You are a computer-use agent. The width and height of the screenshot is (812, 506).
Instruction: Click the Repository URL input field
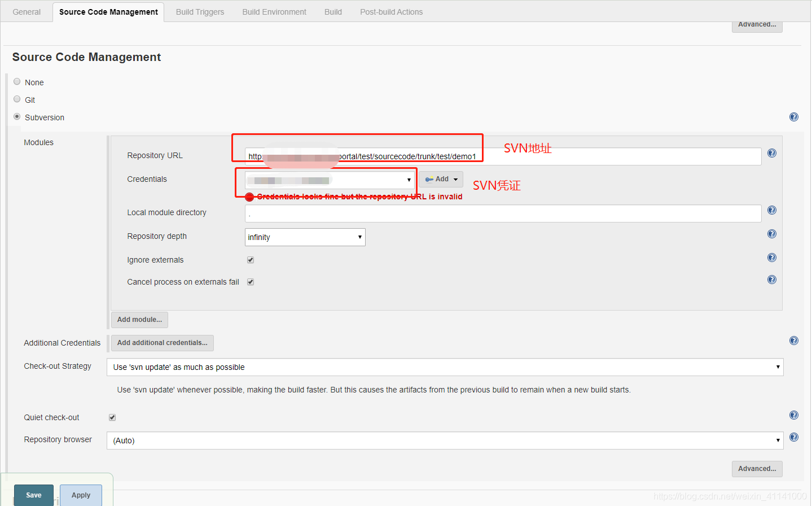click(503, 156)
